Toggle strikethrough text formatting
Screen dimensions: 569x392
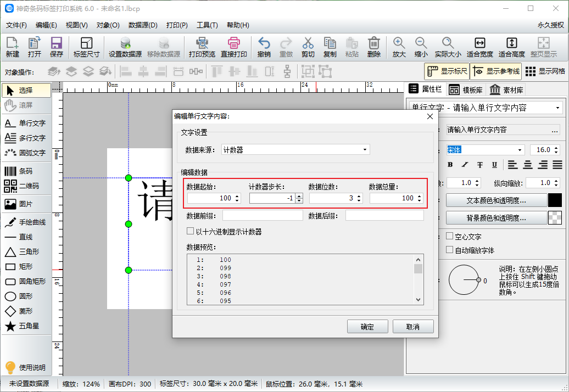[479, 165]
